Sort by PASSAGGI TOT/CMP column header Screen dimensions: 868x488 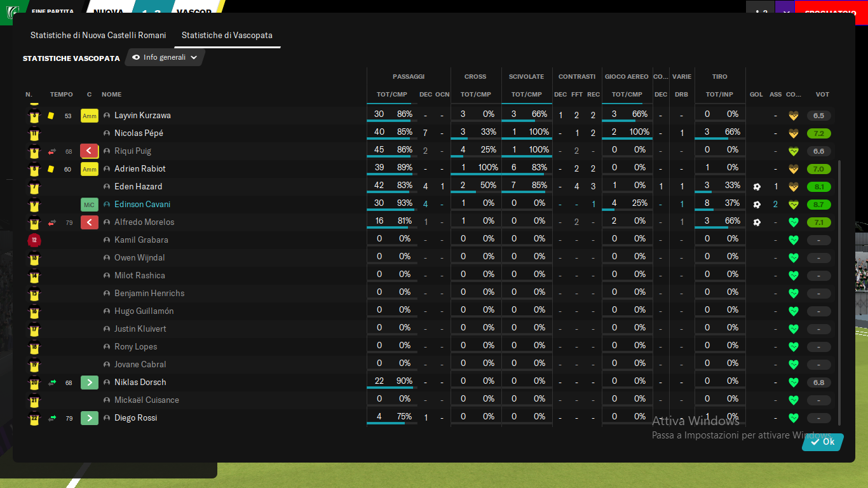click(x=391, y=95)
